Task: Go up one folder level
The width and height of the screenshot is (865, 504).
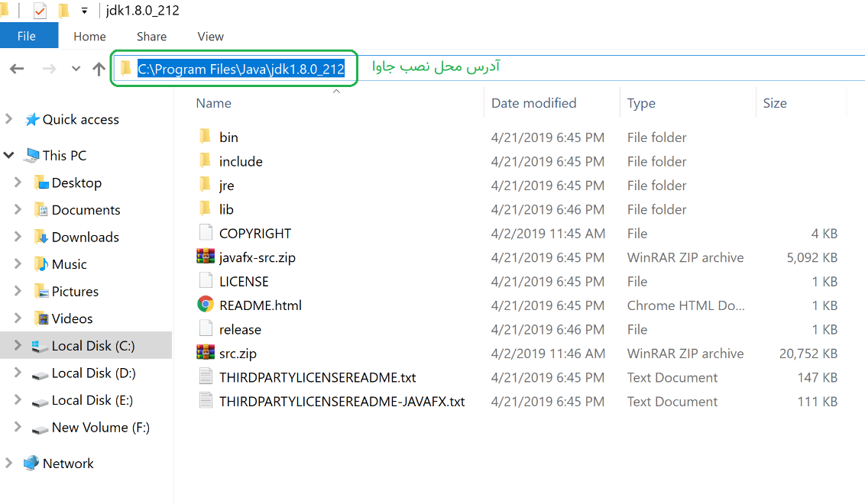Action: 99,69
